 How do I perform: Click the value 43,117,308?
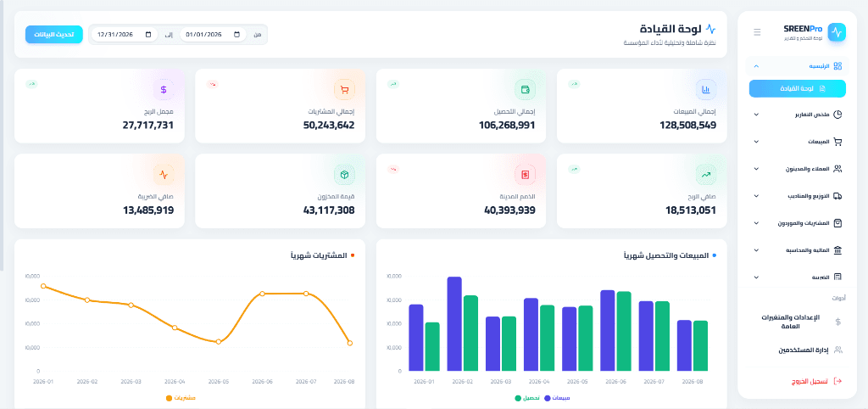click(x=329, y=210)
